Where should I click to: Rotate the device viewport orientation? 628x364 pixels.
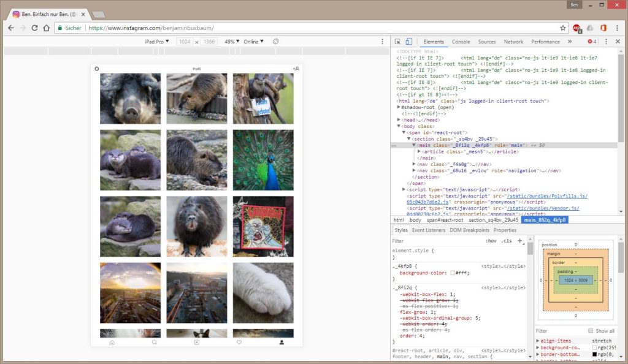pos(275,42)
